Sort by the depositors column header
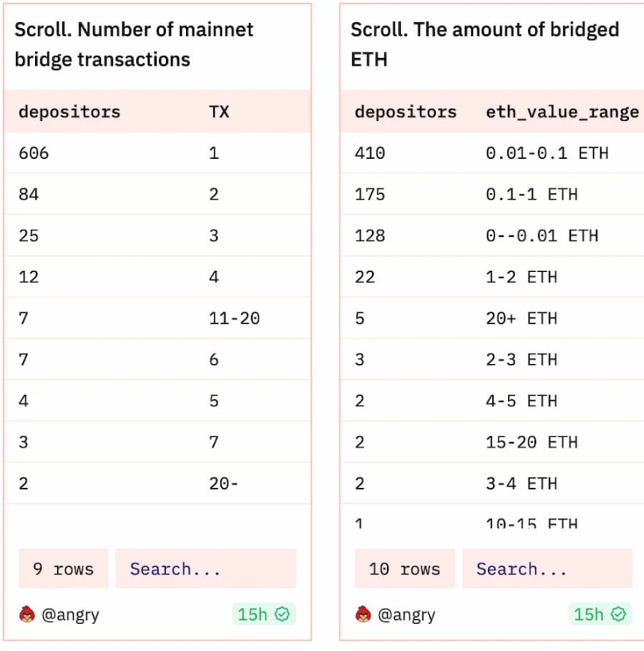Image resolution: width=644 pixels, height=651 pixels. (68, 112)
